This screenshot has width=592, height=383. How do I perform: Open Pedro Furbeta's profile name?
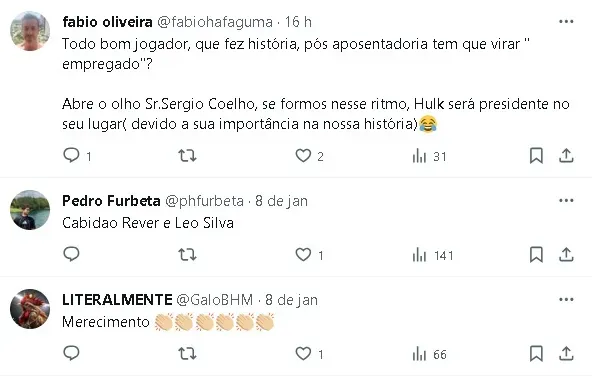tap(111, 201)
